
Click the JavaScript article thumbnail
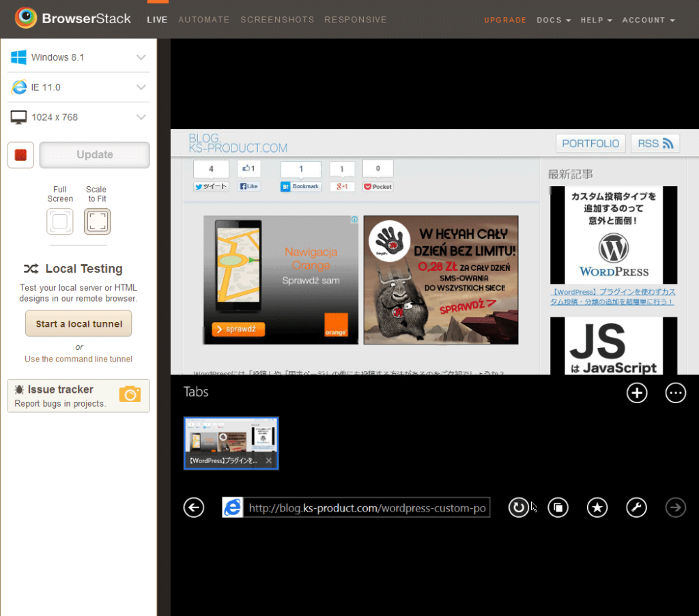pyautogui.click(x=614, y=346)
